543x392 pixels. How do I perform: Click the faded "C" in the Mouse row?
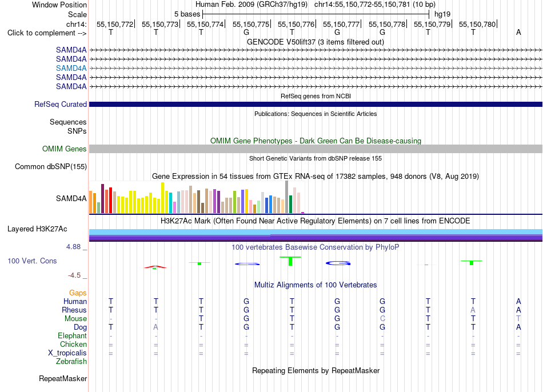[x=382, y=319]
